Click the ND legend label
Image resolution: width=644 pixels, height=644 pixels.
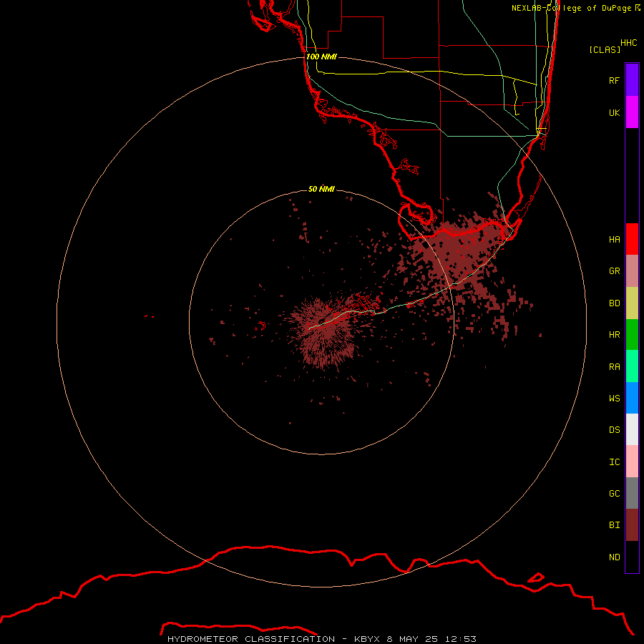pos(615,557)
